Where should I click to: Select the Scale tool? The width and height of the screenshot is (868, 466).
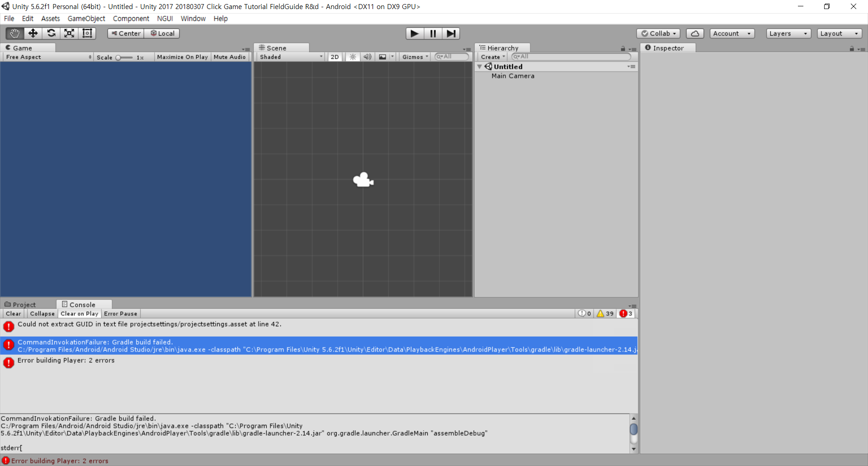click(69, 33)
